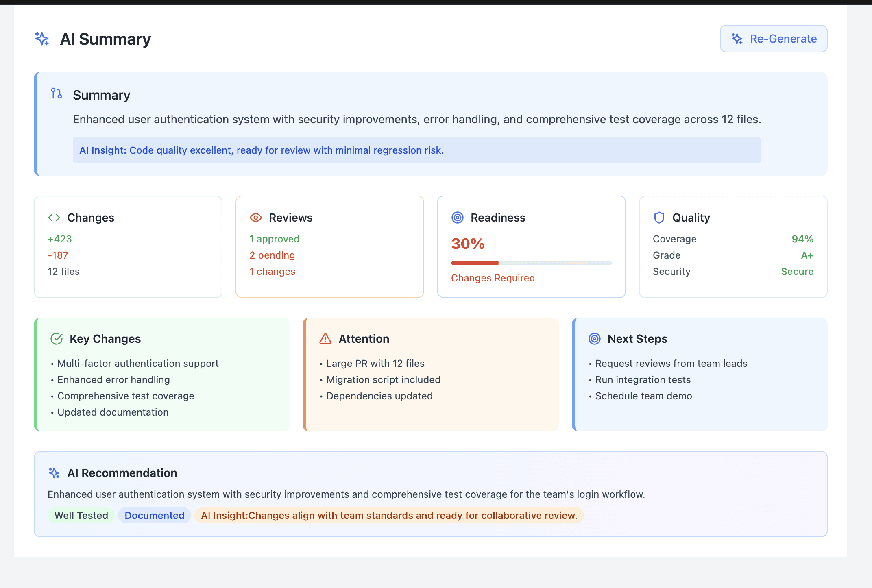Click the orange AI Insight team standards badge

click(x=389, y=515)
